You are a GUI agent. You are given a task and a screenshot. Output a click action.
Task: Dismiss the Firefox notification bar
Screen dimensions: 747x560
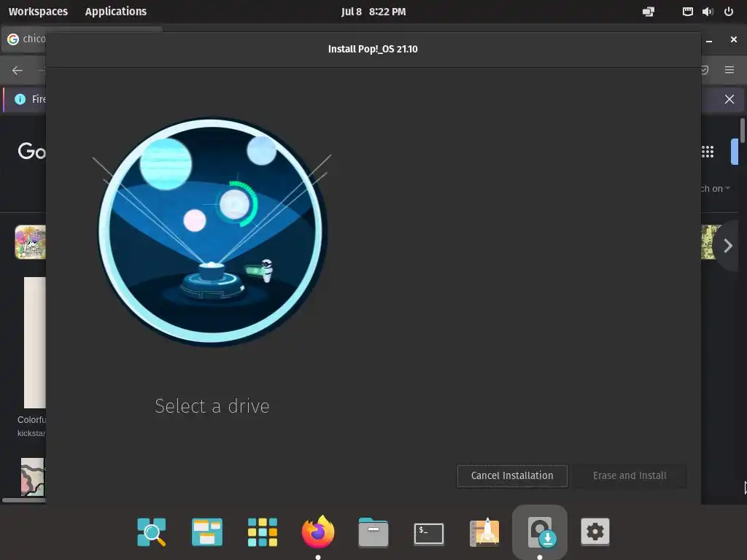tap(729, 99)
